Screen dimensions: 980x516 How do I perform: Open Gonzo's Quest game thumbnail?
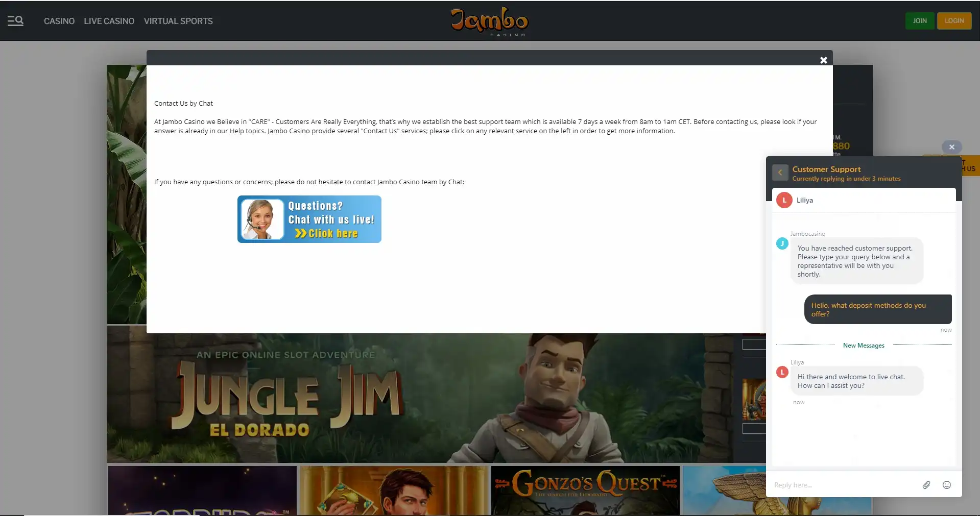click(x=585, y=490)
